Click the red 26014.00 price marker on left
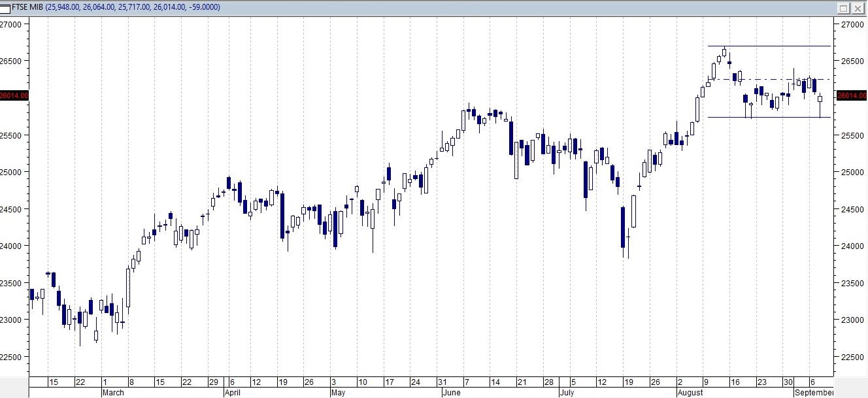Viewport: 868px width, 398px height. (14, 95)
